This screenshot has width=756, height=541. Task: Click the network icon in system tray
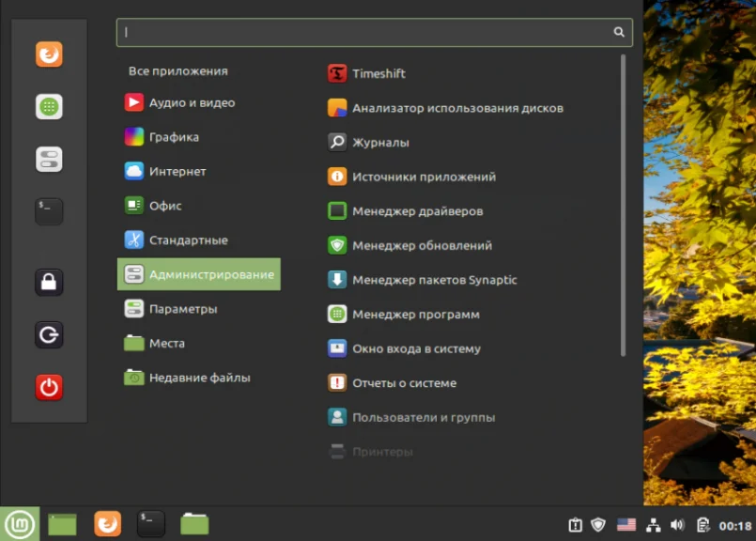point(654,525)
